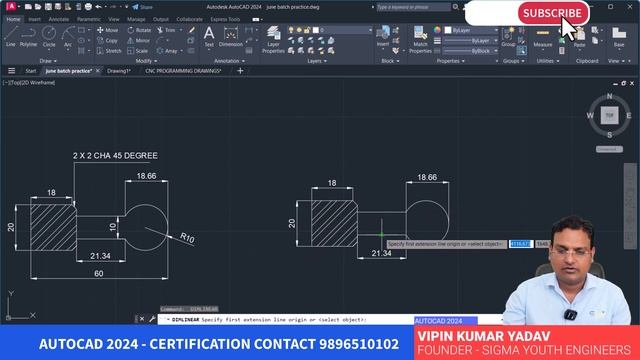The height and width of the screenshot is (360, 640).
Task: Click the N compass direction on ViewCube
Action: coord(609,96)
